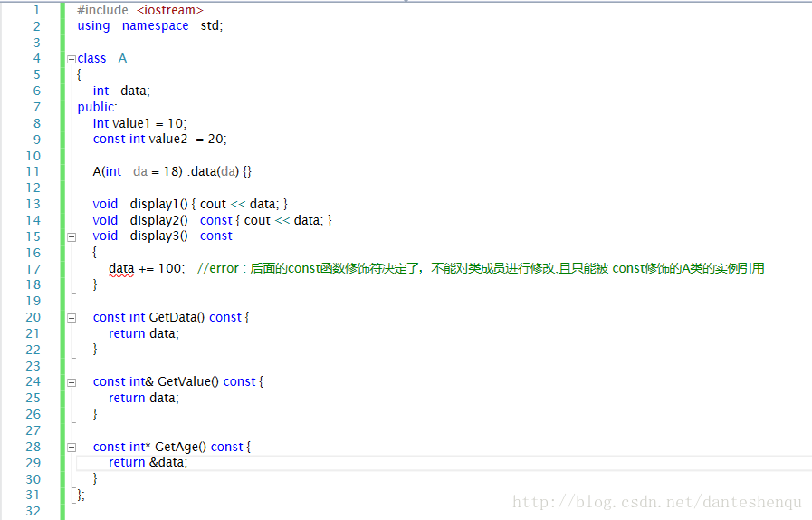Click 'GetAge()' function name

coord(180,447)
